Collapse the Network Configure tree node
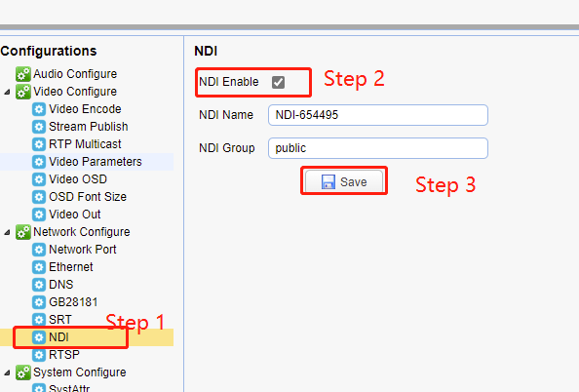Viewport: 579px width, 392px height. [x=7, y=232]
